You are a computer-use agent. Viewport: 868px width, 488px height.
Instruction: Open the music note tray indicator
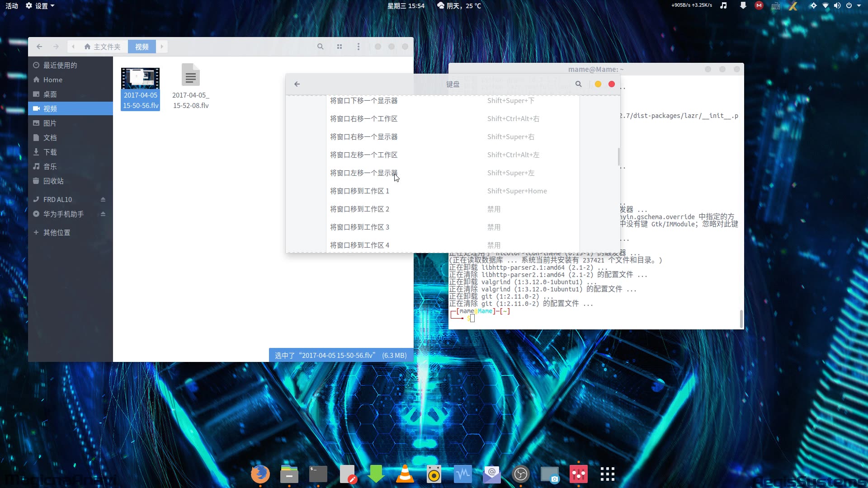pos(723,5)
